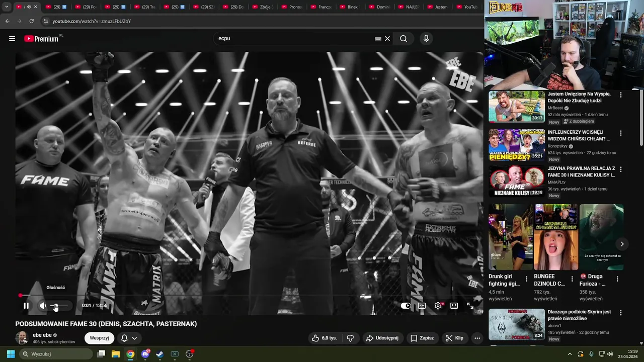
Task: Switch to the 'Binek' tab
Action: point(351,7)
